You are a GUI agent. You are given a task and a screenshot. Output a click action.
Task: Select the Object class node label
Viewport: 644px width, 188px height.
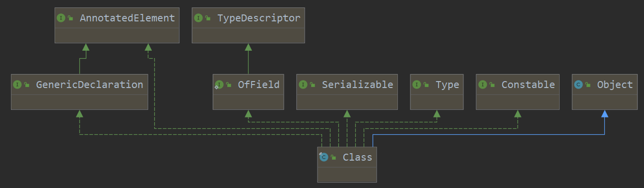(x=615, y=85)
